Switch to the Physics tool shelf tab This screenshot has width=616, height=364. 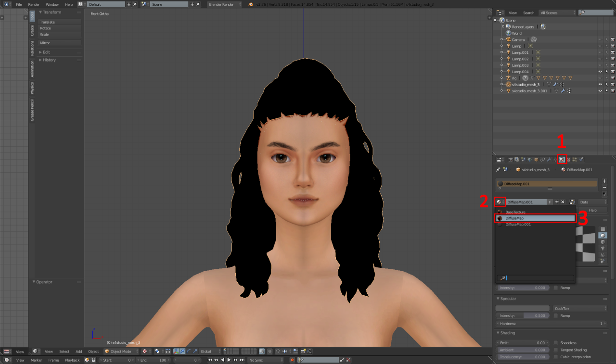[32, 88]
